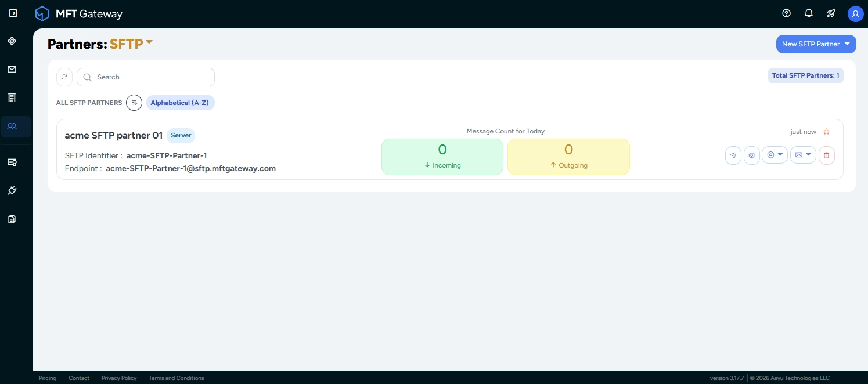The width and height of the screenshot is (868, 384).
Task: Open the dashboard diamond icon in sidebar
Action: 12,41
